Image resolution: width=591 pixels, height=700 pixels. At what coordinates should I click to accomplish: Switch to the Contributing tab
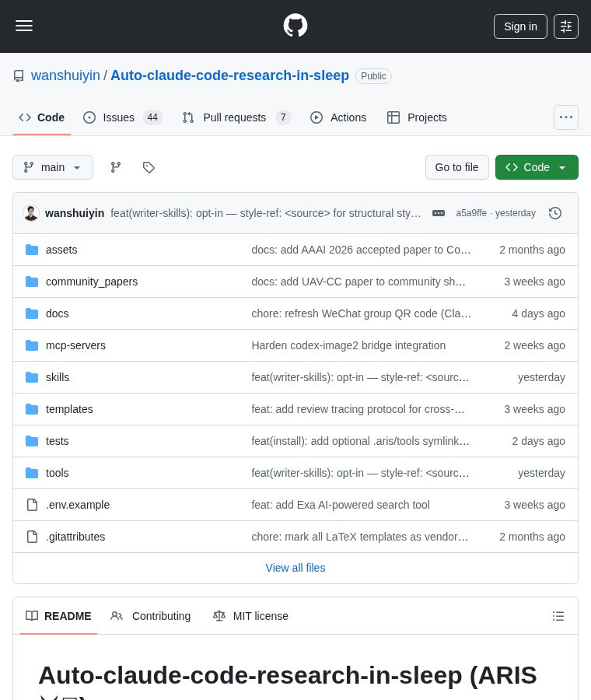coord(151,616)
